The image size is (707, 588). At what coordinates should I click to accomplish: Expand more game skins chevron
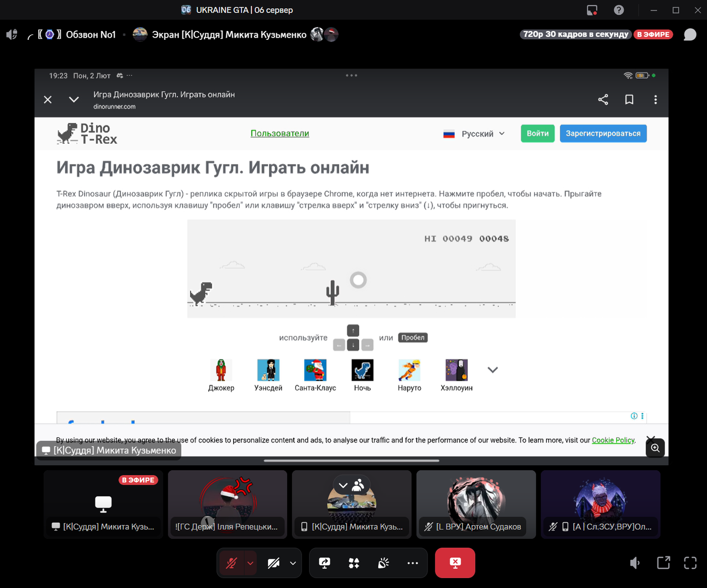point(493,370)
